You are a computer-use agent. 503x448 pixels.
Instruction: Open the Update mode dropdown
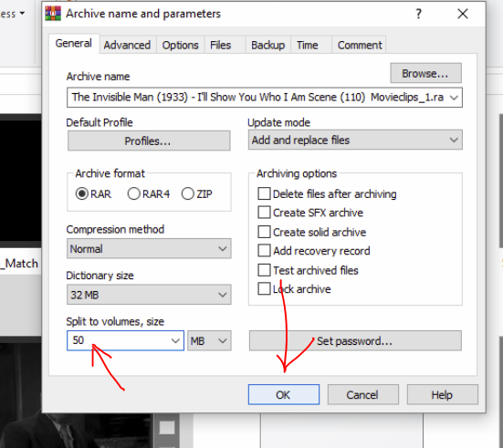click(355, 140)
